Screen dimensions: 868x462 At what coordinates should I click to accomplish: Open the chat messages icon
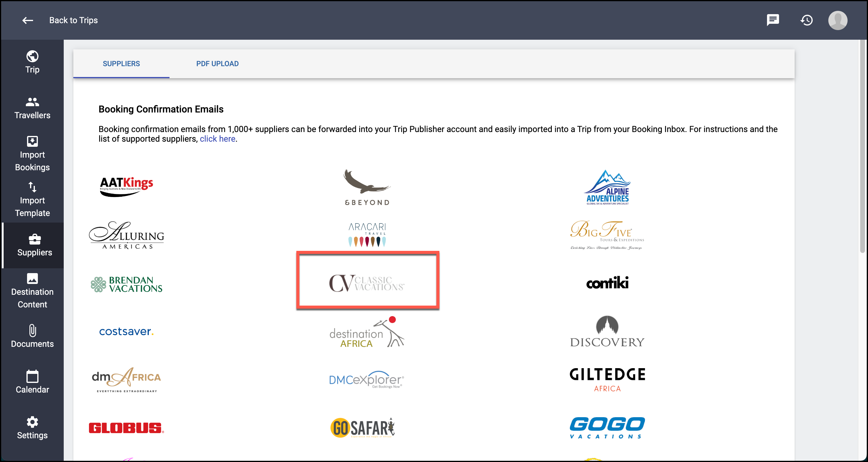[773, 20]
